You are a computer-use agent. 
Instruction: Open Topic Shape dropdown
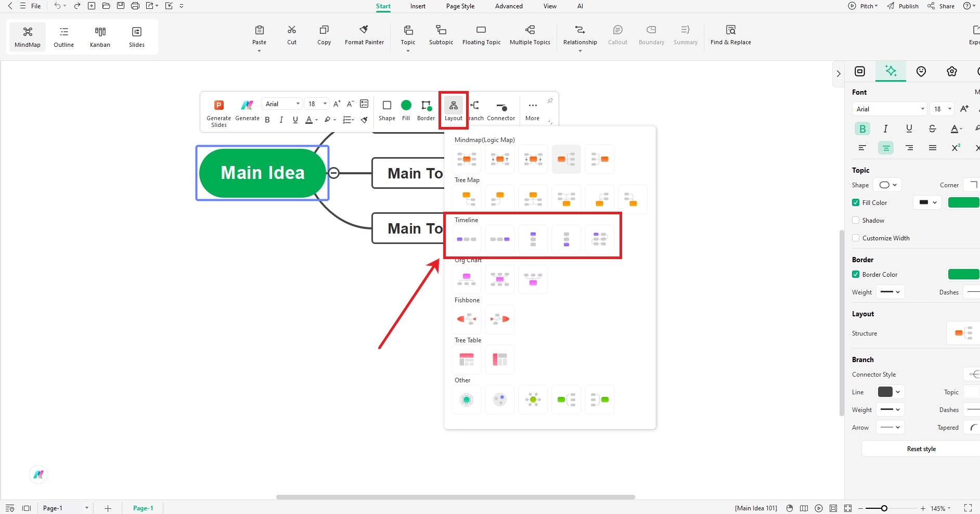tap(887, 185)
